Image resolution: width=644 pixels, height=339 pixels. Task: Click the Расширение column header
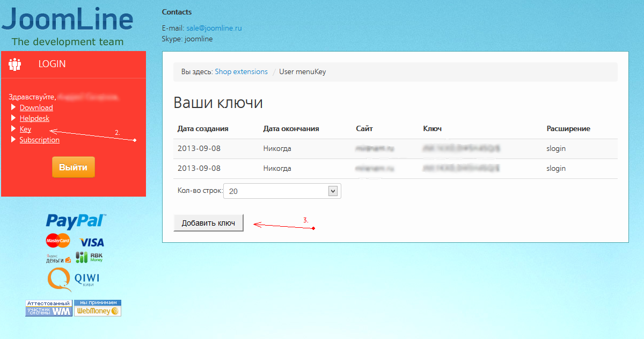pos(568,128)
